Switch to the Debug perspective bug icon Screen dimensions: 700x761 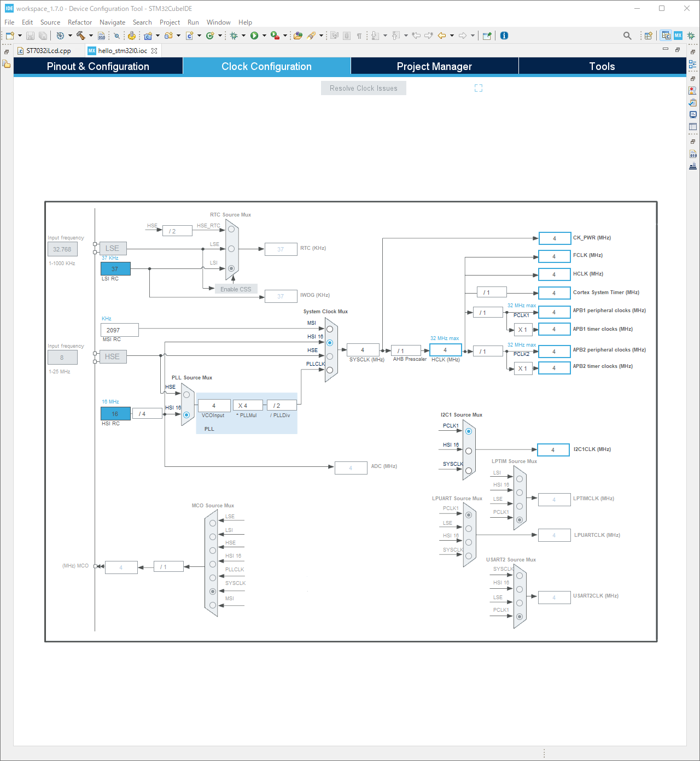click(691, 36)
